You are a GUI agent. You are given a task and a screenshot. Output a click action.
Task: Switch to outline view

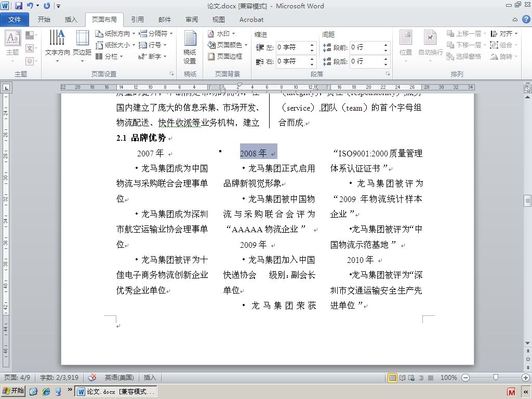point(421,378)
